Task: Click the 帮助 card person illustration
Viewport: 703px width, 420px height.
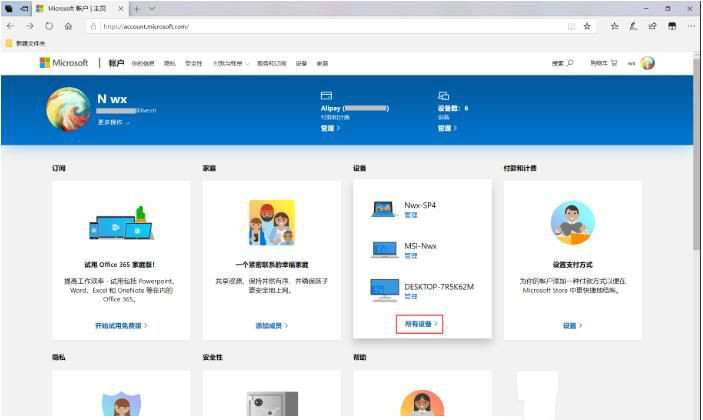Action: [x=422, y=403]
